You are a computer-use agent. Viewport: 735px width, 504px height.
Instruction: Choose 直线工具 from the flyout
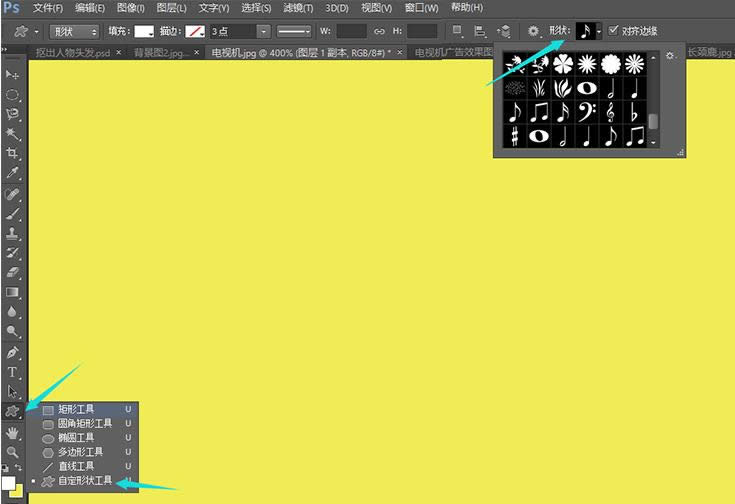[x=82, y=466]
